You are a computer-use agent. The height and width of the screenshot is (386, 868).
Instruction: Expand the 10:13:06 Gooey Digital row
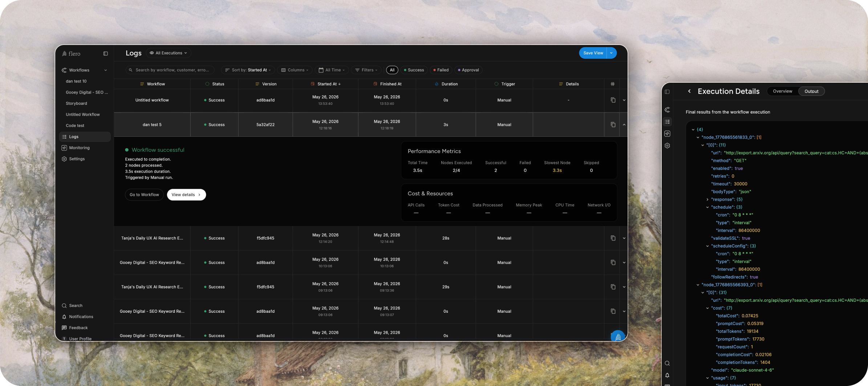pyautogui.click(x=624, y=263)
